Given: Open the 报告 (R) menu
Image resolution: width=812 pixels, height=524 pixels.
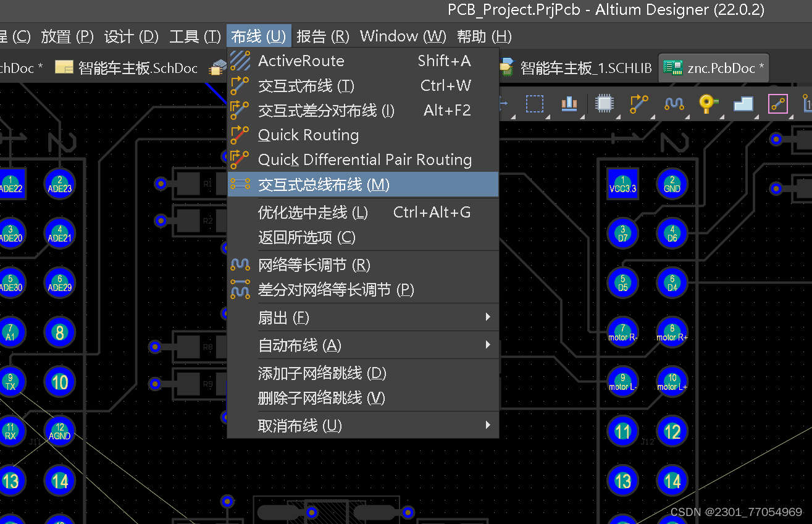Looking at the screenshot, I should coord(323,36).
